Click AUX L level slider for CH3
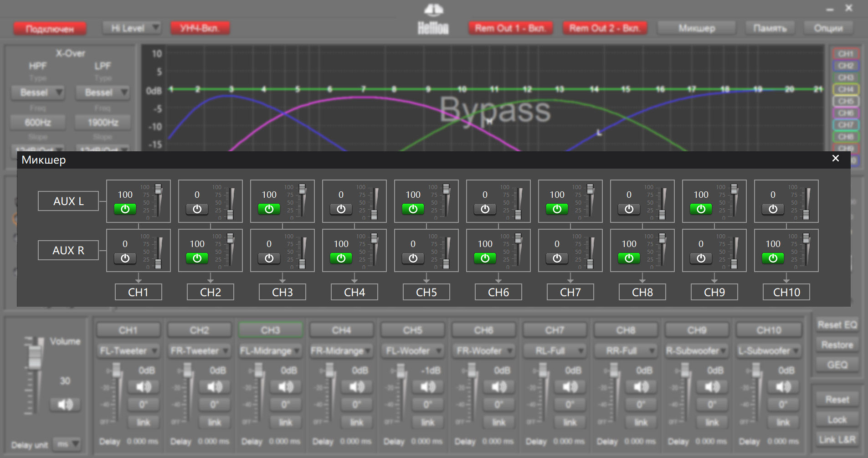 [x=302, y=201]
